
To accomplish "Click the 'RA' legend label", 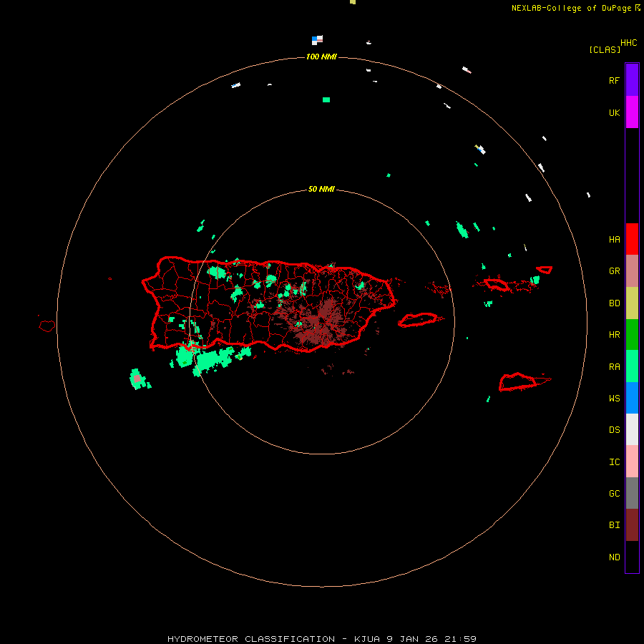I will (x=614, y=367).
